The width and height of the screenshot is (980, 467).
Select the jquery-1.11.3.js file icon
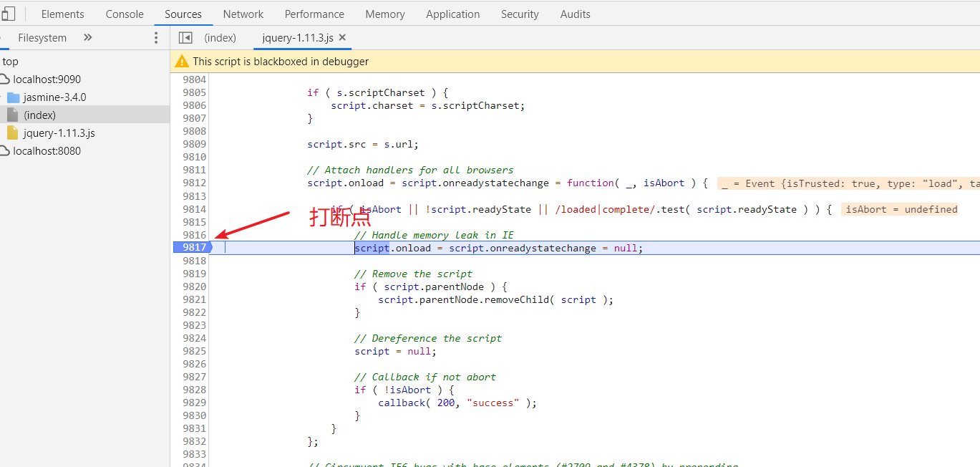[11, 133]
